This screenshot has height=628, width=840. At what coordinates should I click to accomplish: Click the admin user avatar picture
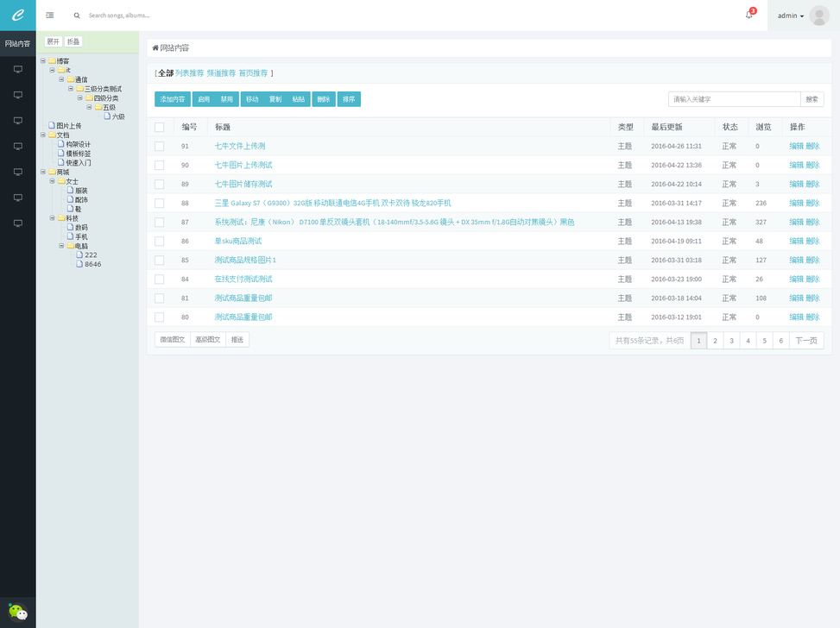pos(819,16)
